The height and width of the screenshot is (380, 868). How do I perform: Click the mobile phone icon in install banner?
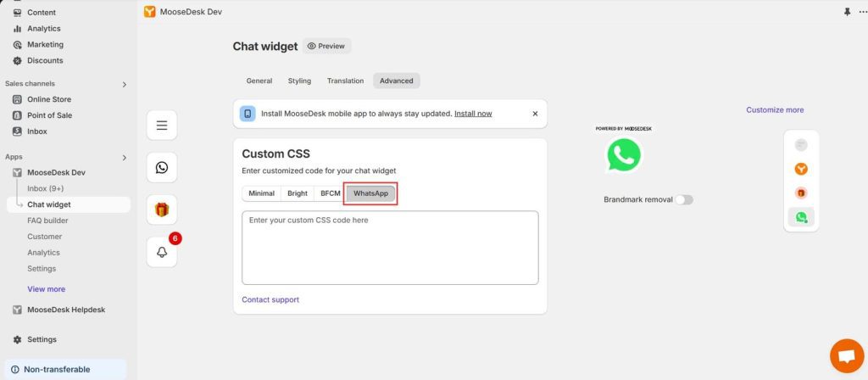(248, 114)
